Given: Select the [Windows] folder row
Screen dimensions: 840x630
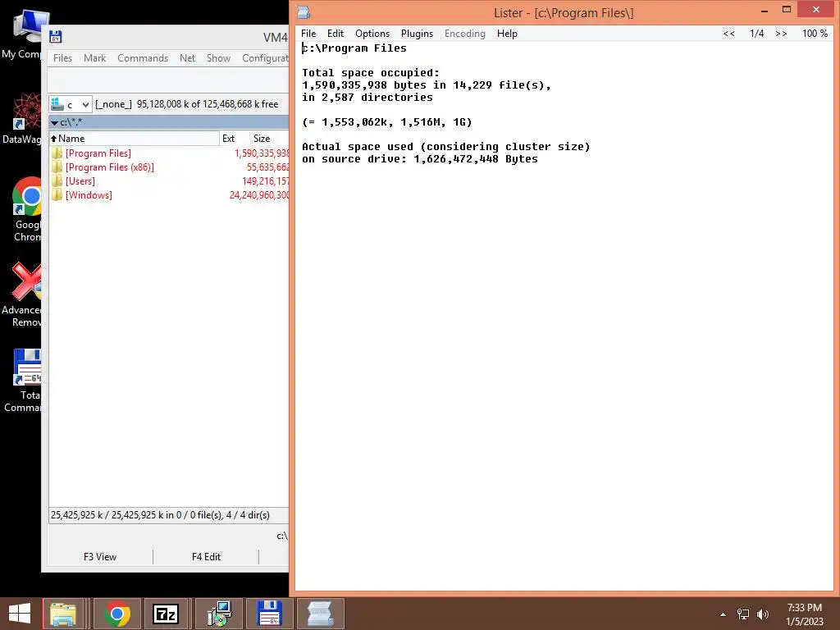Looking at the screenshot, I should click(x=169, y=195).
